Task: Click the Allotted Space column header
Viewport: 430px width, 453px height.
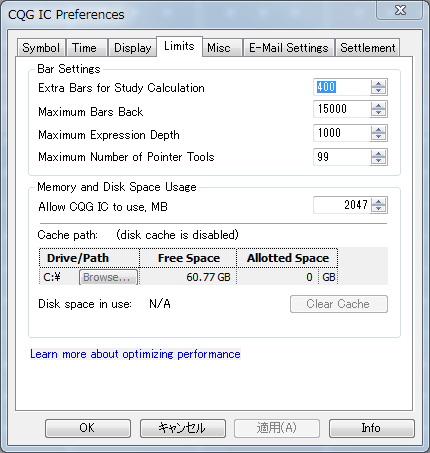Action: (x=287, y=258)
